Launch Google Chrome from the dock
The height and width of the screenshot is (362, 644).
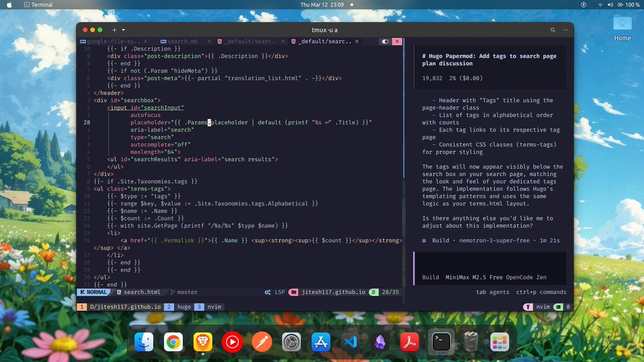(173, 342)
